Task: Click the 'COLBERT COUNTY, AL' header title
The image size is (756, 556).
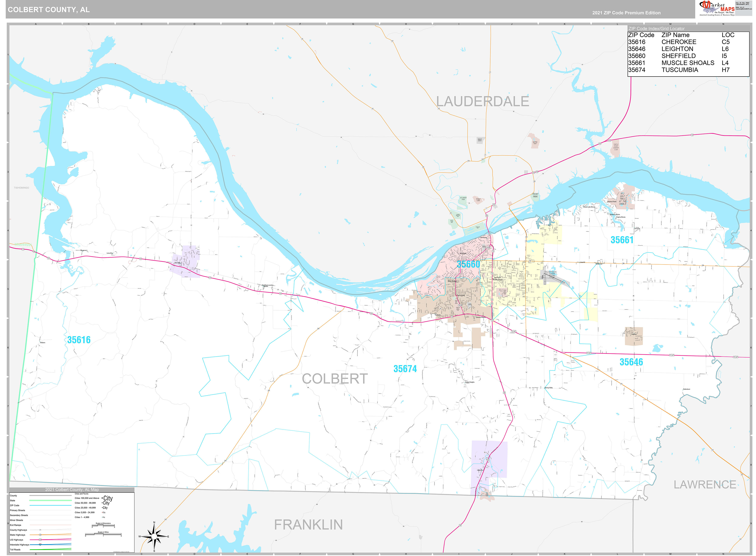Action: pos(49,10)
